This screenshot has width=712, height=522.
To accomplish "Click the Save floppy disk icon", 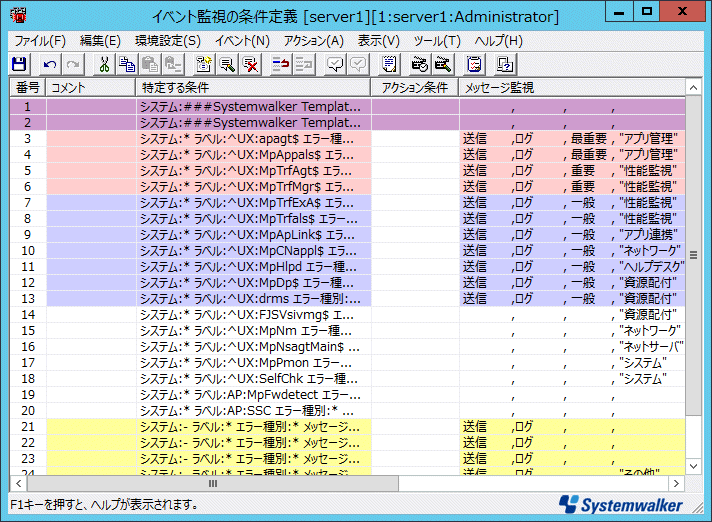I will (19, 64).
